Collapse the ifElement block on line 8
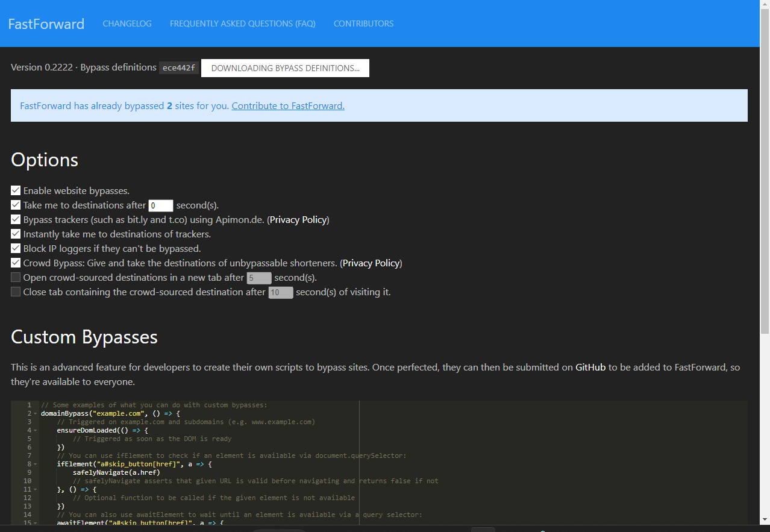Image resolution: width=770 pixels, height=532 pixels. point(35,464)
